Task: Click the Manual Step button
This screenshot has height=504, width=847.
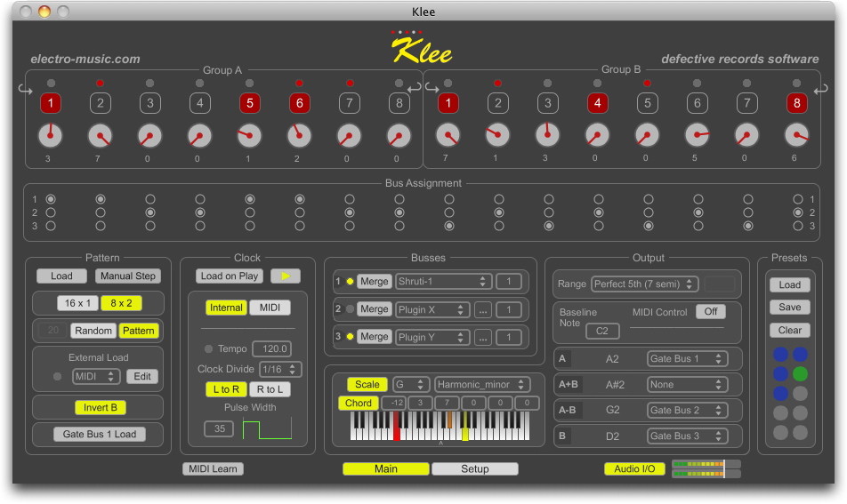Action: pos(128,276)
